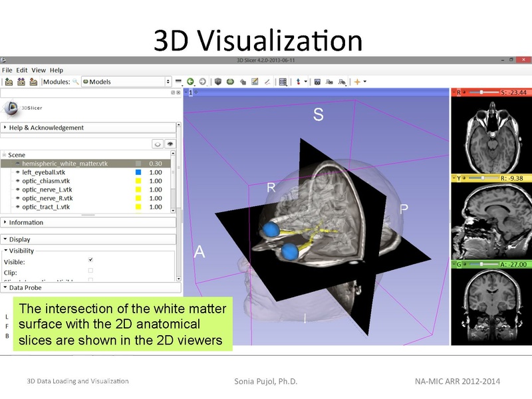This screenshot has width=532, height=399.
Task: Undock the module panel float icon
Action: [x=173, y=92]
